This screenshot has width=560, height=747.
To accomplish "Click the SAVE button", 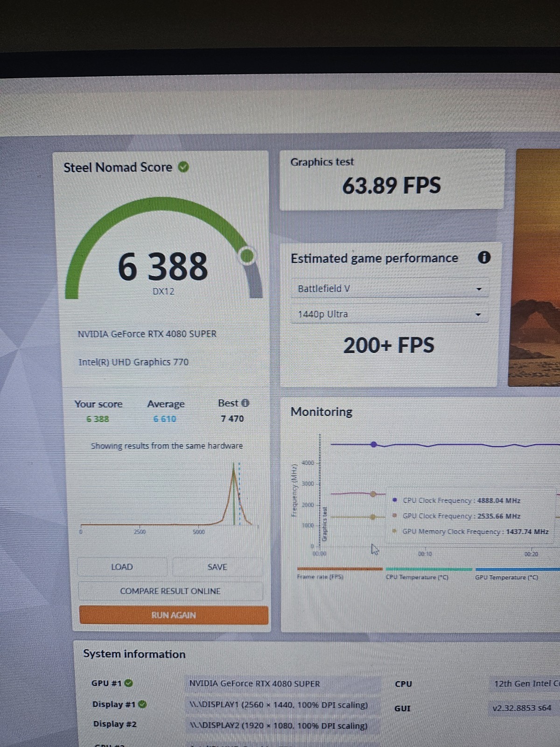I will coord(217,567).
